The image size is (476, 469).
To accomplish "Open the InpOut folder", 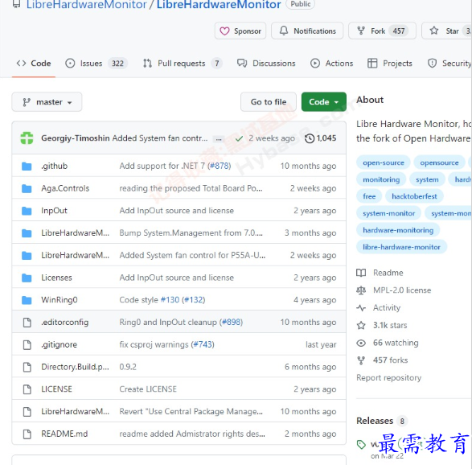I will coord(54,211).
